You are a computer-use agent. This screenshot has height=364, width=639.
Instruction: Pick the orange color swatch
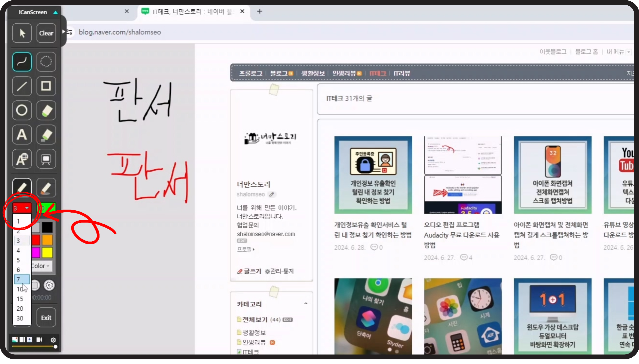(47, 240)
